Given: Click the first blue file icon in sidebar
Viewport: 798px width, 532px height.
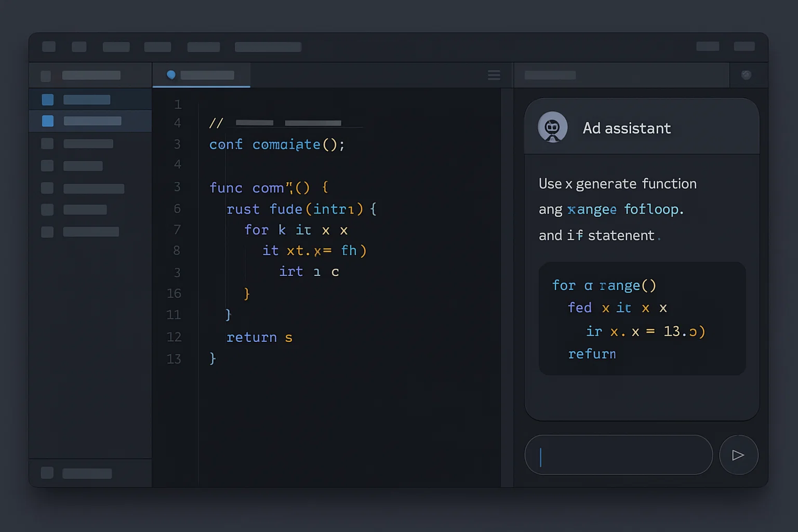Looking at the screenshot, I should pos(48,100).
